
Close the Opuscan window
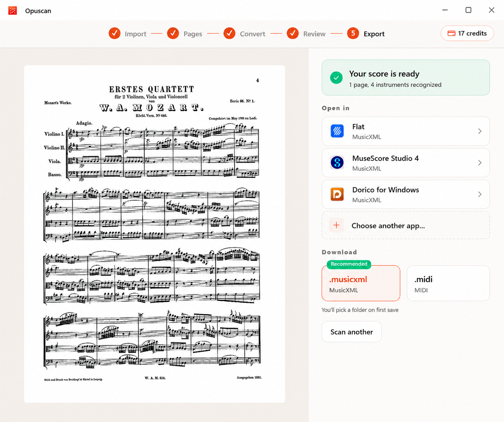point(492,10)
